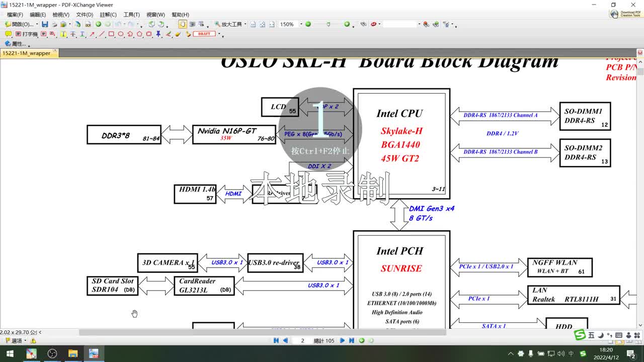Rotate page clockwise icon

[161, 24]
